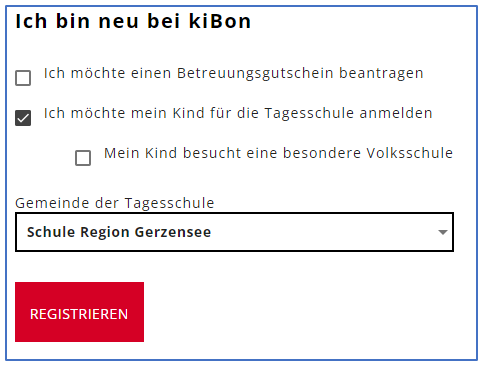Click the checkmark icon beside Tagesschule anmelden
483x365 pixels.
click(x=23, y=118)
